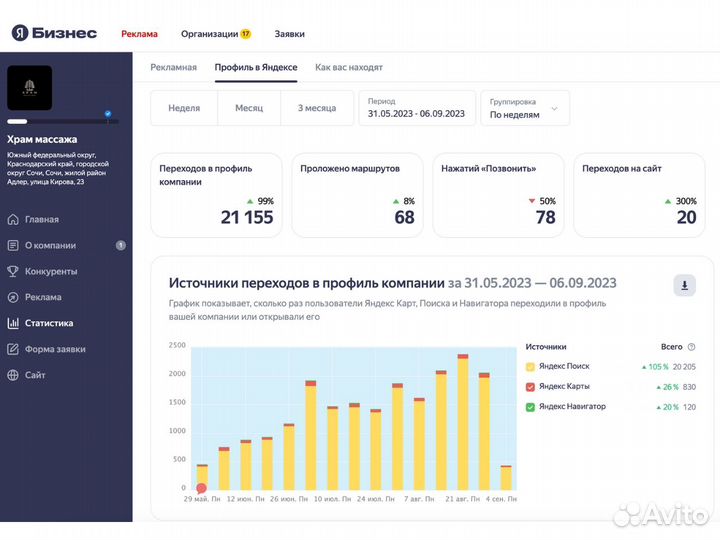The image size is (720, 540).
Task: Click the company logo thumbnail
Action: [29, 88]
